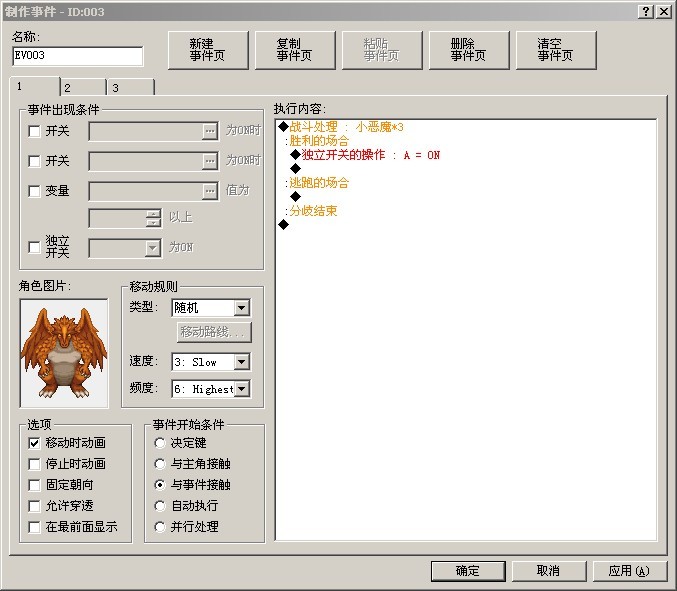Select the 逃跑的场合 branch line

tap(317, 183)
